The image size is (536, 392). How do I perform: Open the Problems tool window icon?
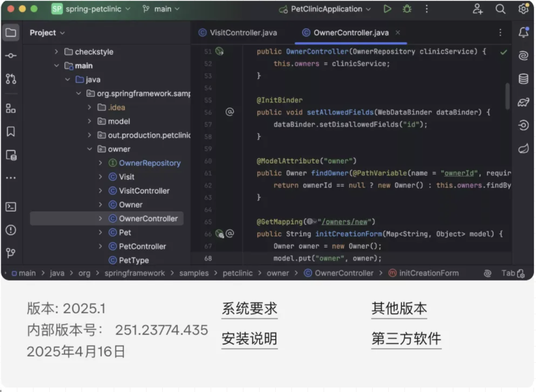[x=11, y=230]
